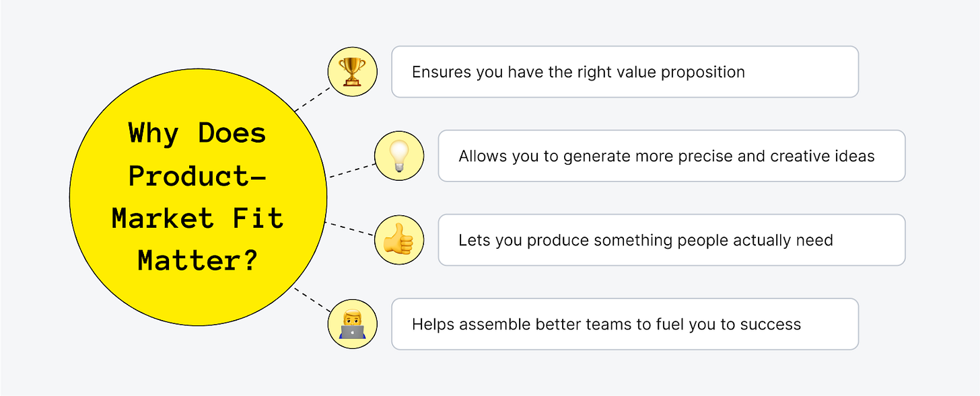Pick the bright yellow circle's empty lower area
This screenshot has width=980, height=396.
click(x=197, y=299)
